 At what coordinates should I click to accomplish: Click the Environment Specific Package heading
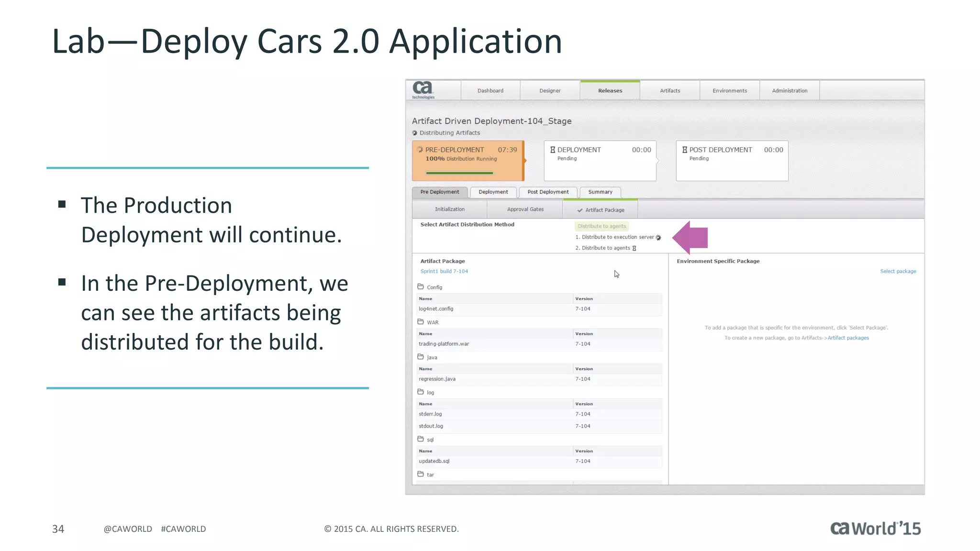point(718,261)
